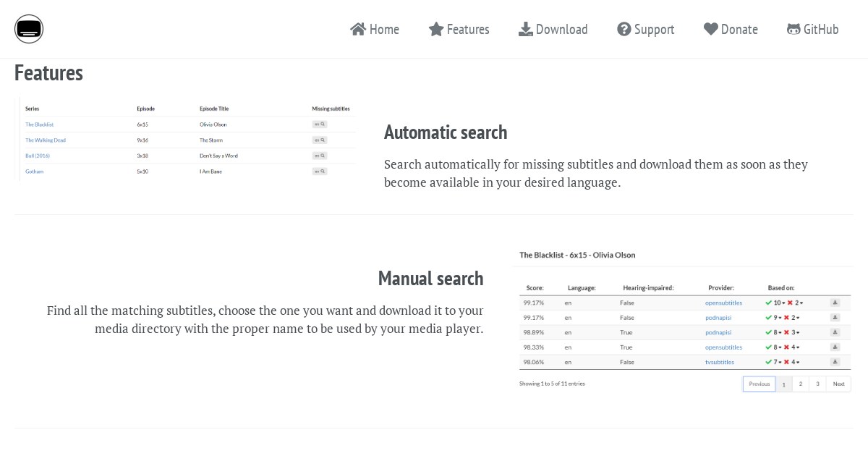The width and height of the screenshot is (868, 456).
Task: Open the Donate page
Action: (x=731, y=29)
